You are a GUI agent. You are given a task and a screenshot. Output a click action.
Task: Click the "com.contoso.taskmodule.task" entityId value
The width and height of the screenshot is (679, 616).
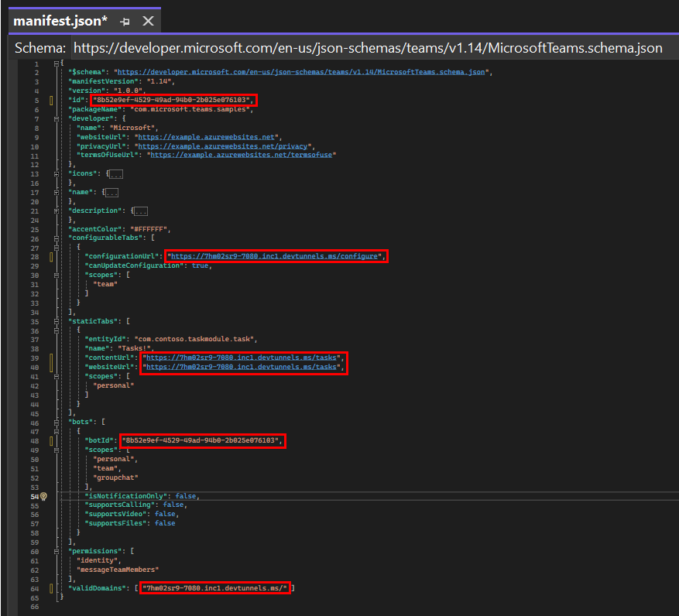196,339
